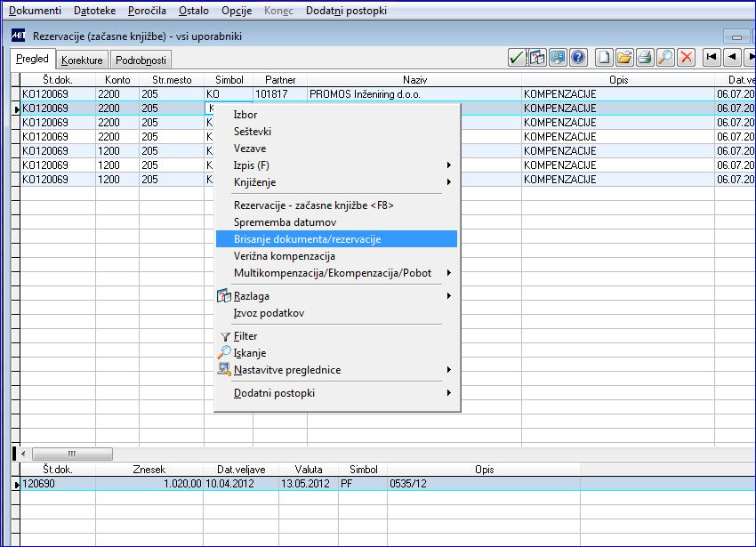Image resolution: width=756 pixels, height=547 pixels.
Task: Jump to first record with navigation arrow
Action: coord(712,58)
